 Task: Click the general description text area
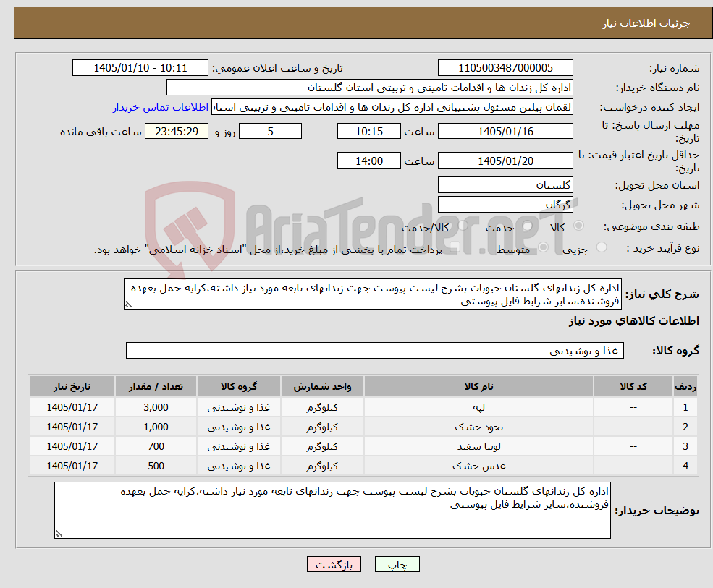coord(372,294)
